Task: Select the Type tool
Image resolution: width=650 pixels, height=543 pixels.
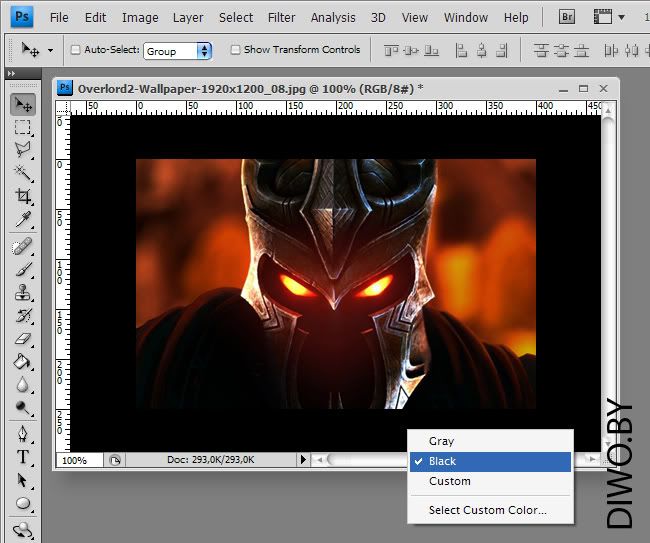Action: coord(23,457)
